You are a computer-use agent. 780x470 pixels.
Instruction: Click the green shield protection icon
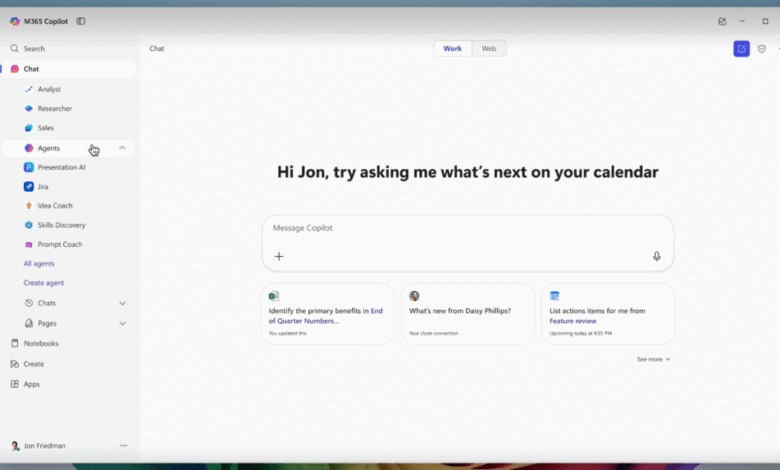pyautogui.click(x=762, y=49)
